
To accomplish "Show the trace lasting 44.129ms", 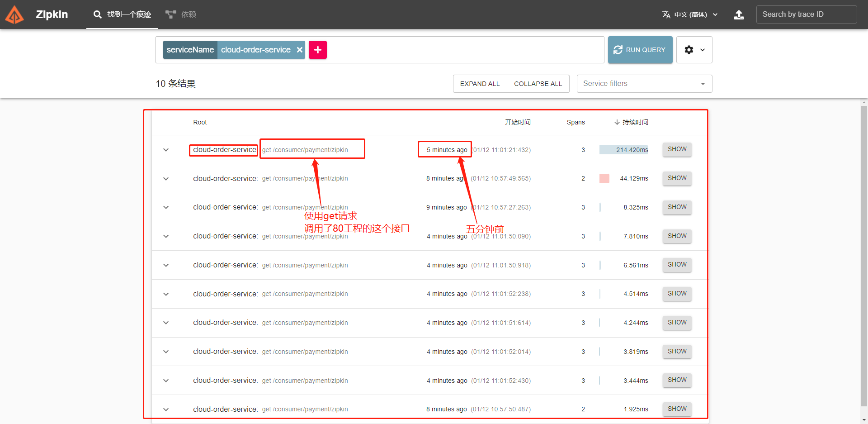I will (677, 178).
